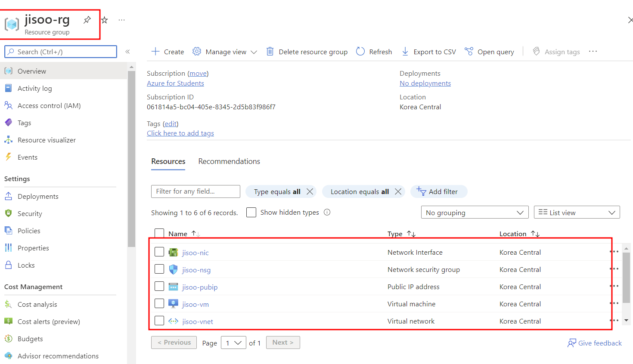Click the Next page button
The image size is (633, 364).
pyautogui.click(x=283, y=342)
